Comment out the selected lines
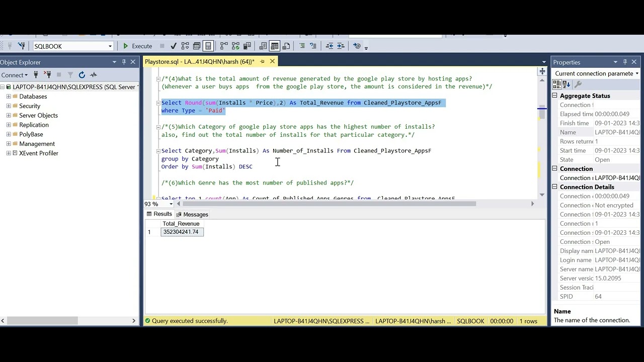Image resolution: width=644 pixels, height=362 pixels. point(302,46)
